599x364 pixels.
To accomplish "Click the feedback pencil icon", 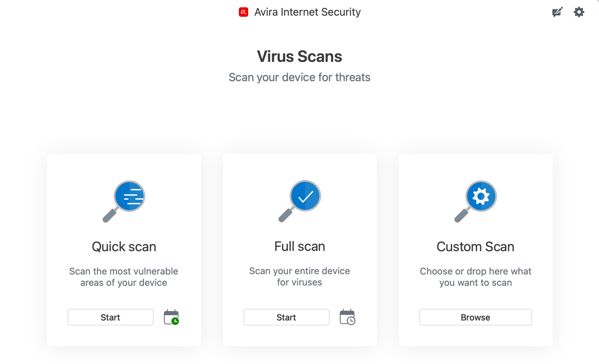I will [557, 12].
